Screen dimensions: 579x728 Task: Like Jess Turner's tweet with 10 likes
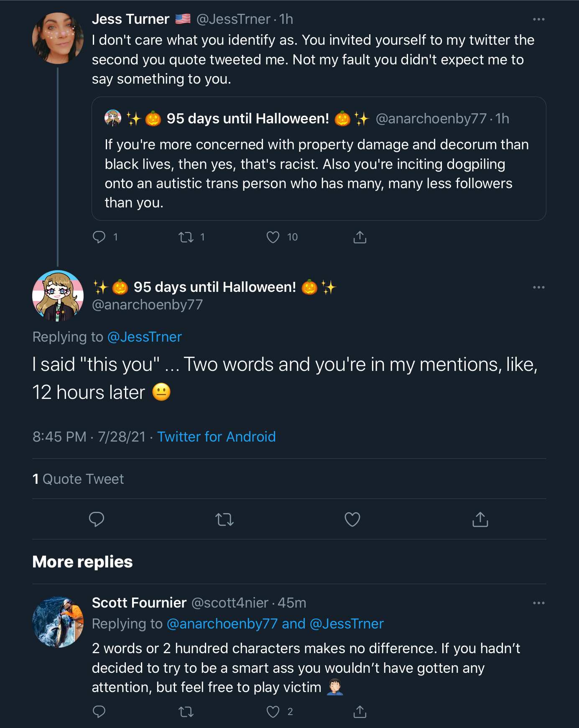coord(273,237)
